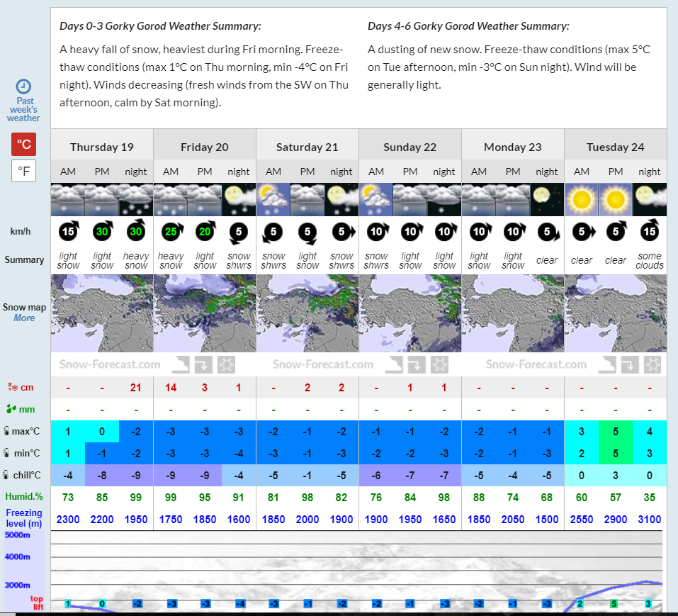Screen dimensions: 678x616
Task: Select the Tuesday PM sun icon
Action: tap(616, 199)
